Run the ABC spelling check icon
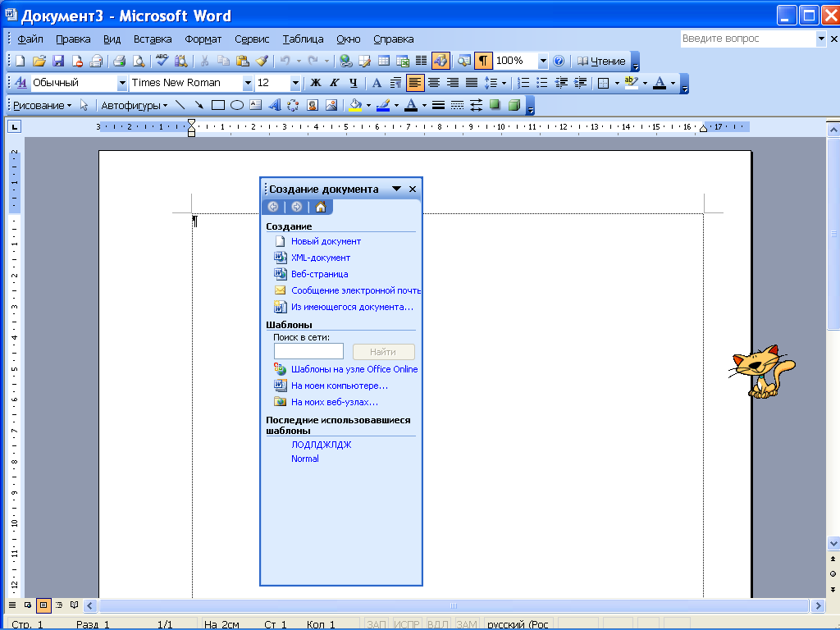 tap(162, 61)
